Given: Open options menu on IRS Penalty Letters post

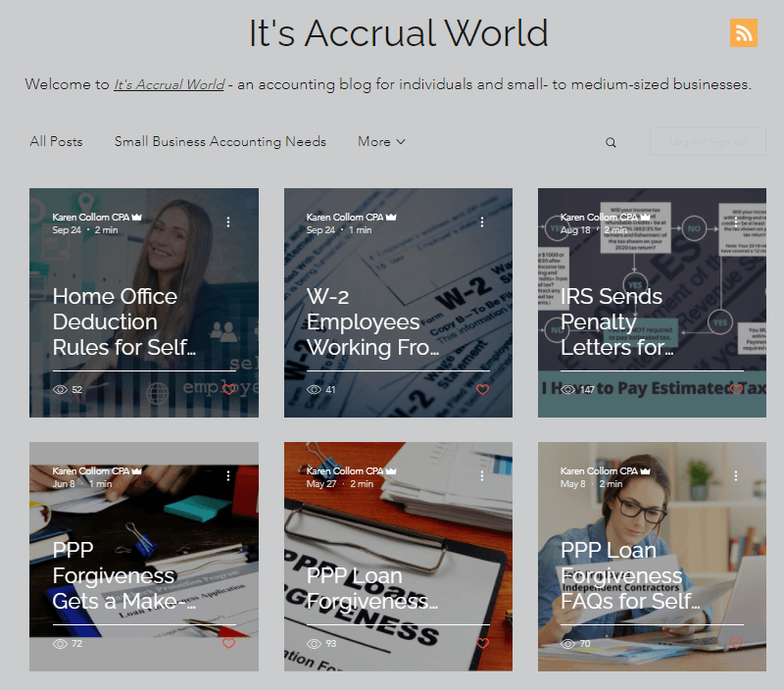Looking at the screenshot, I should pos(736,222).
